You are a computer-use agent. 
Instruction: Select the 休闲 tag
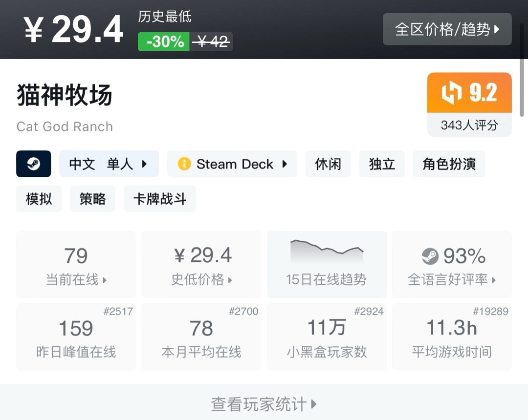pos(328,164)
